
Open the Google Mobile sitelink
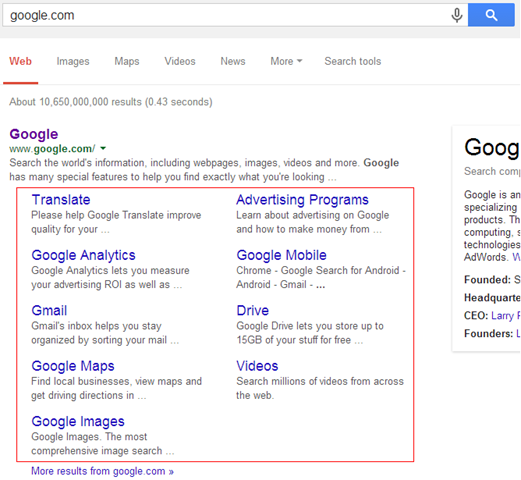(x=281, y=255)
